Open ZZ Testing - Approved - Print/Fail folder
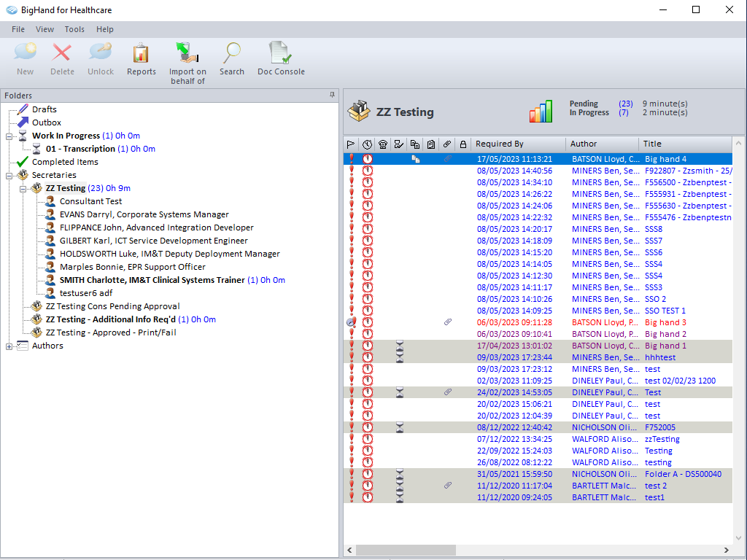Viewport: 747px width, 560px height. click(111, 332)
